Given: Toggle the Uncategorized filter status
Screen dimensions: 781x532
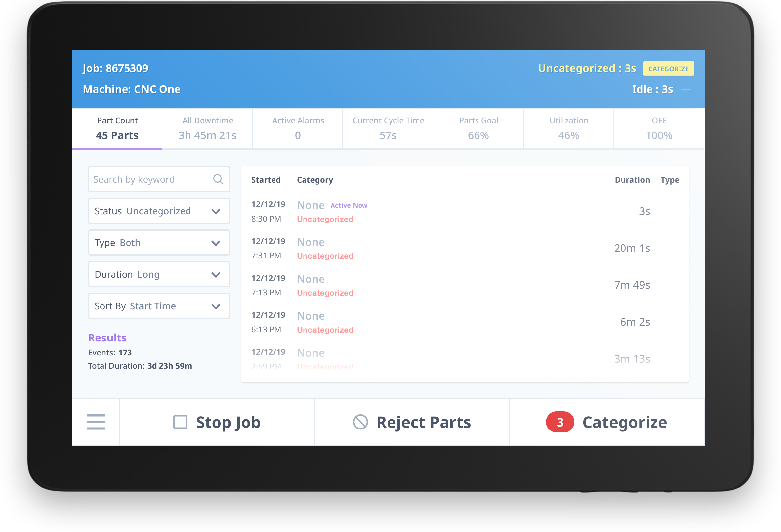Looking at the screenshot, I should [158, 210].
